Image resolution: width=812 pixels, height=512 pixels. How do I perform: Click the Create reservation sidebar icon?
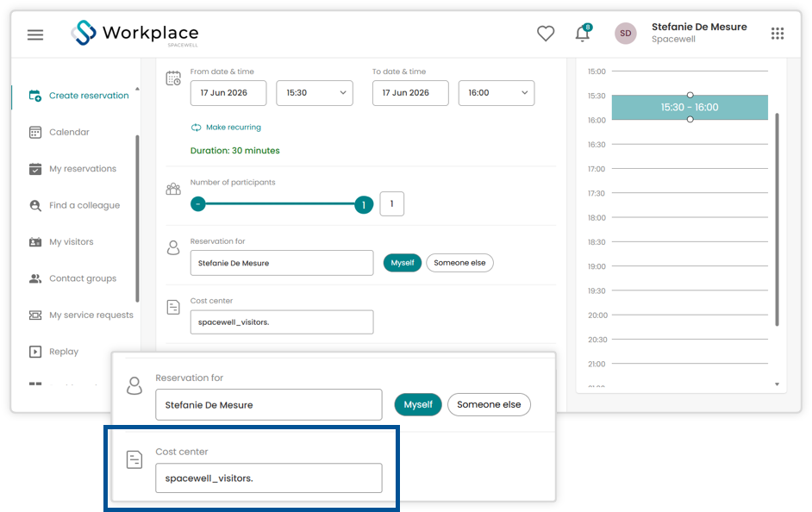point(35,96)
